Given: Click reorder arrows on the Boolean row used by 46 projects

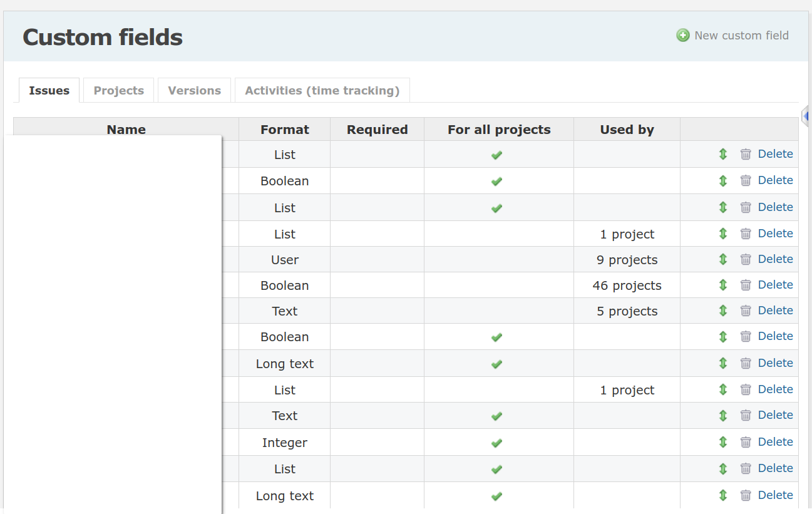Looking at the screenshot, I should (723, 285).
